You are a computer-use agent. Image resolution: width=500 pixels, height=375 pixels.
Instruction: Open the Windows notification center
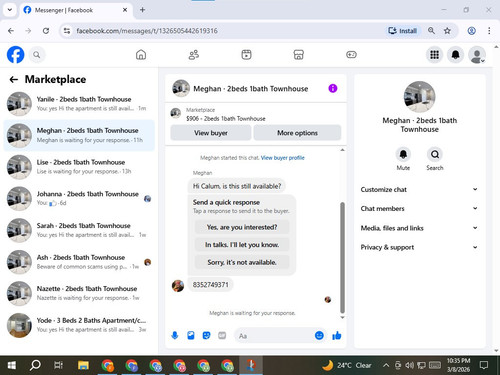[x=484, y=365]
